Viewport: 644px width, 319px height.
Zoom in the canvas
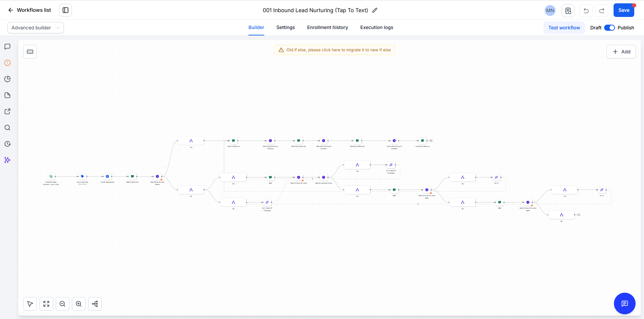pos(79,304)
